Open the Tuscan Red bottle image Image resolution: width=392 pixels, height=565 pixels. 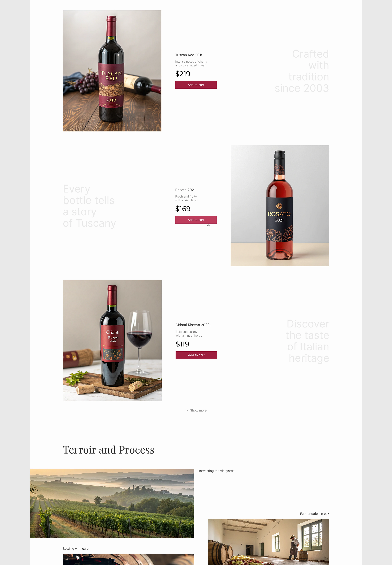pos(112,71)
